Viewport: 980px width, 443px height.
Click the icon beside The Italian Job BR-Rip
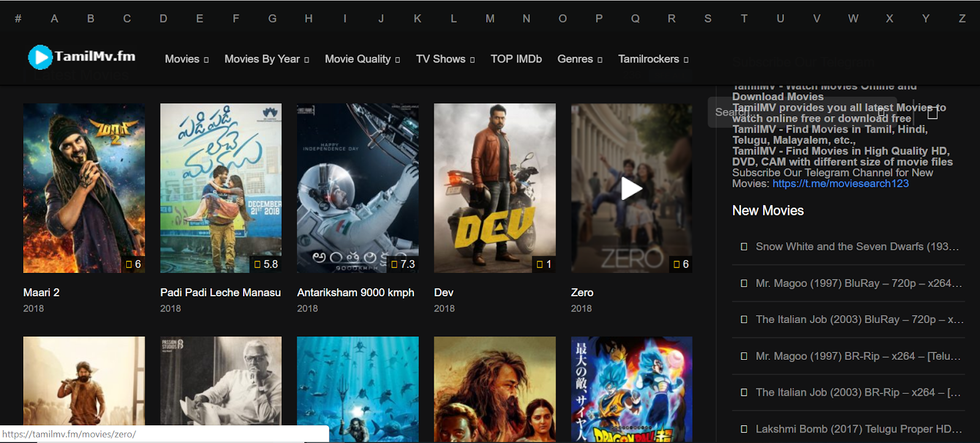pos(744,392)
